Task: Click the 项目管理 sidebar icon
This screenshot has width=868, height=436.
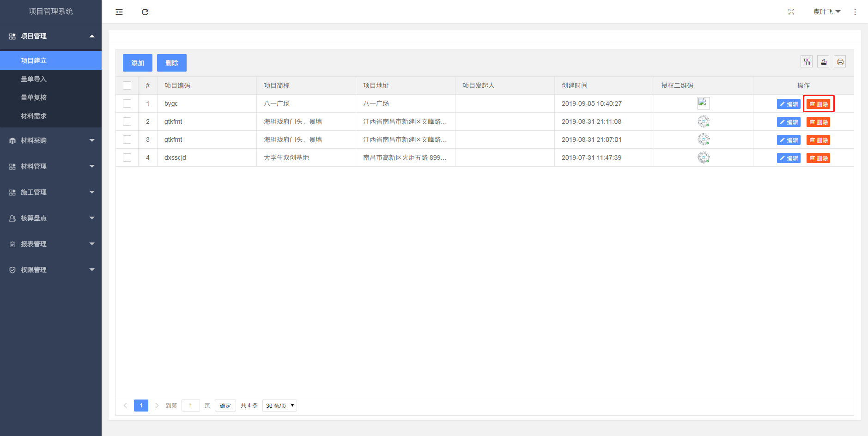Action: tap(12, 36)
